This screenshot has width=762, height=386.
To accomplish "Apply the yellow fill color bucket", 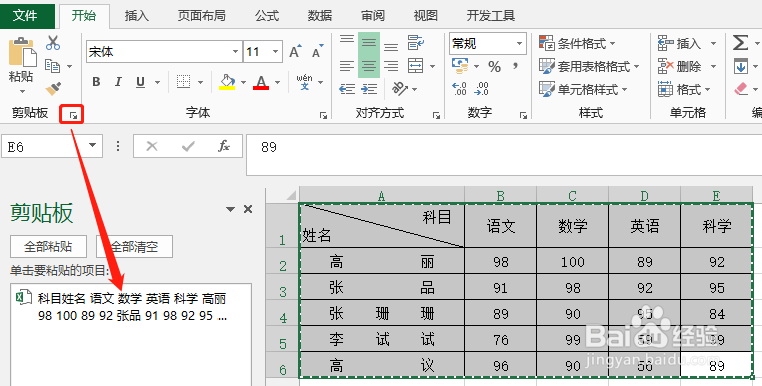I will (227, 82).
